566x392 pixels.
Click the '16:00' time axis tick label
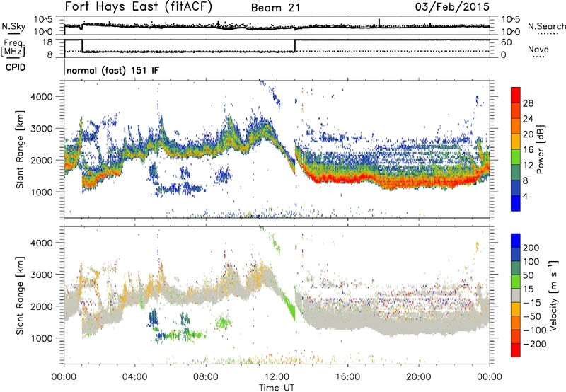(347, 377)
